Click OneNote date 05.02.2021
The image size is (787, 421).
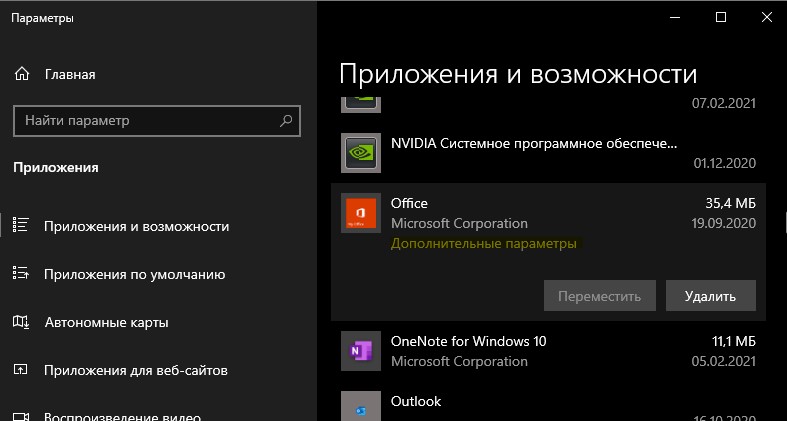(723, 361)
